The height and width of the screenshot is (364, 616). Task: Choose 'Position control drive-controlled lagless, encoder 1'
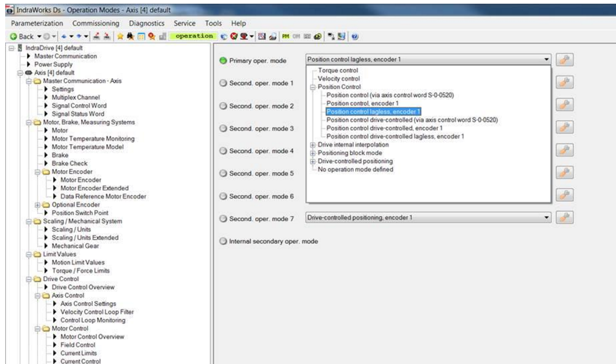[395, 136]
